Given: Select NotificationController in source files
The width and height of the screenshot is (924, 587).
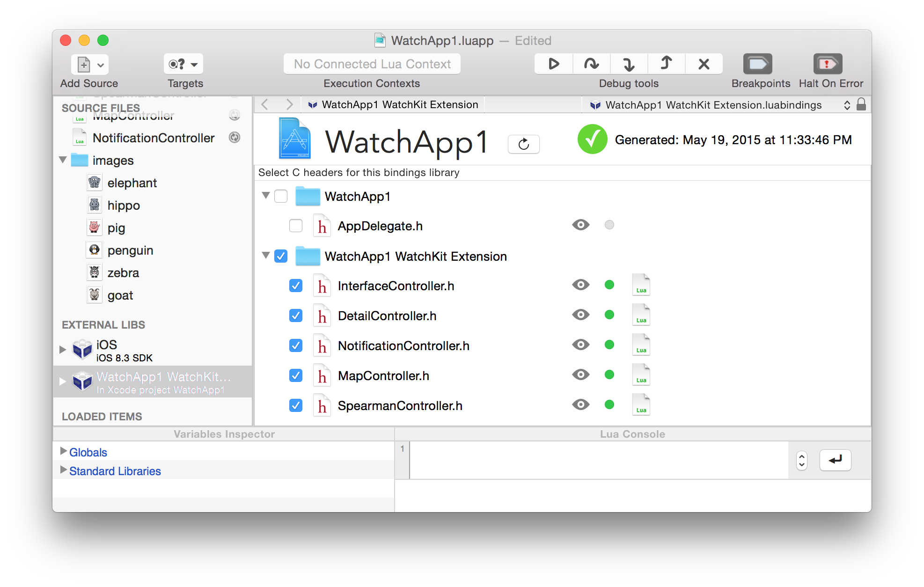Looking at the screenshot, I should 154,138.
